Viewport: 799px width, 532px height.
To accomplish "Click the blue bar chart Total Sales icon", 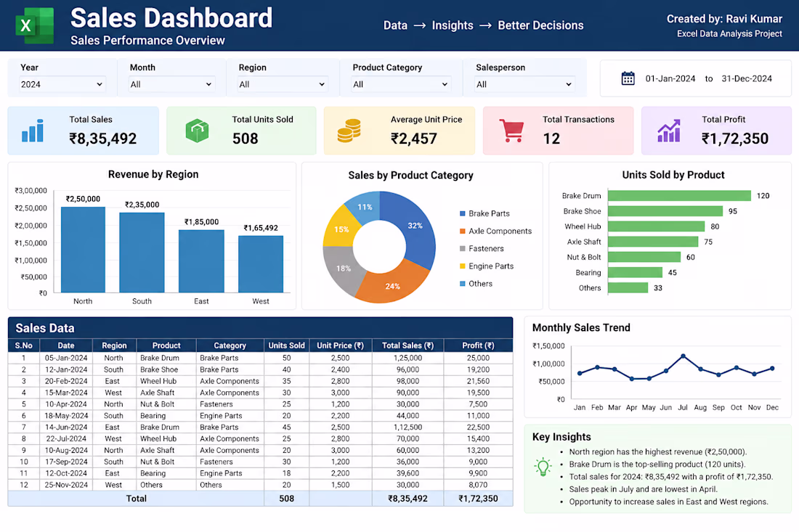I will [x=33, y=131].
